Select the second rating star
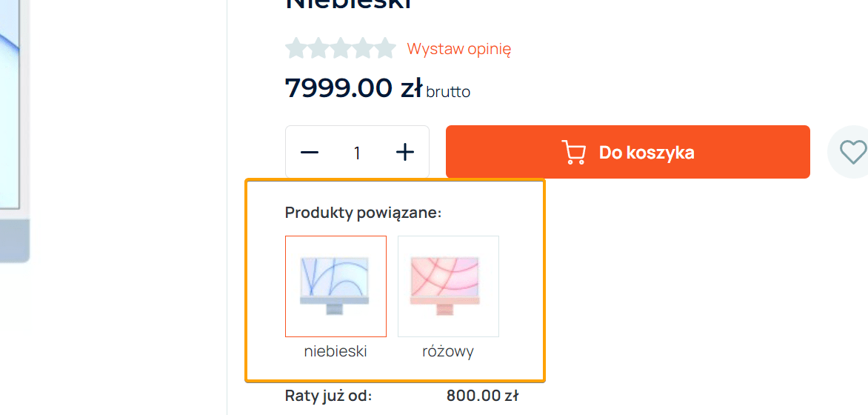The width and height of the screenshot is (868, 415). [x=318, y=49]
